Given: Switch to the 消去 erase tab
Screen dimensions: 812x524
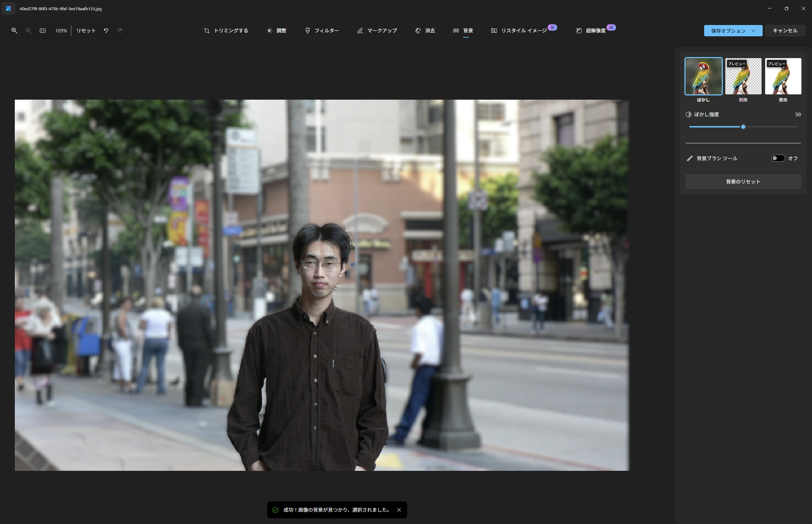Looking at the screenshot, I should (425, 31).
